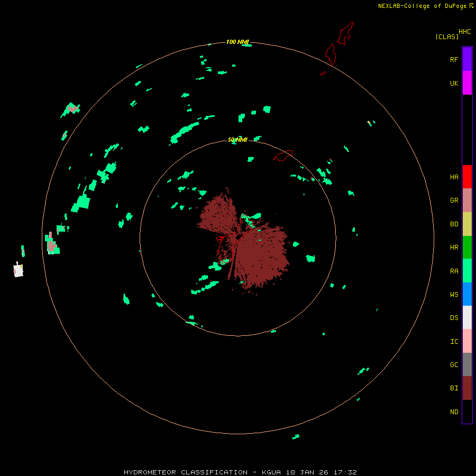Click the IC legend label

(454, 342)
